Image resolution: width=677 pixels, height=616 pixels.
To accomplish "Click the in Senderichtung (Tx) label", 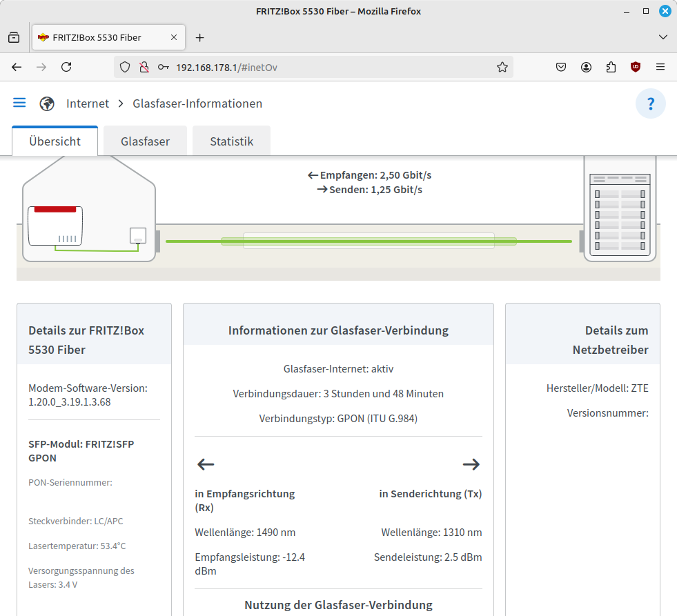I will (x=431, y=493).
